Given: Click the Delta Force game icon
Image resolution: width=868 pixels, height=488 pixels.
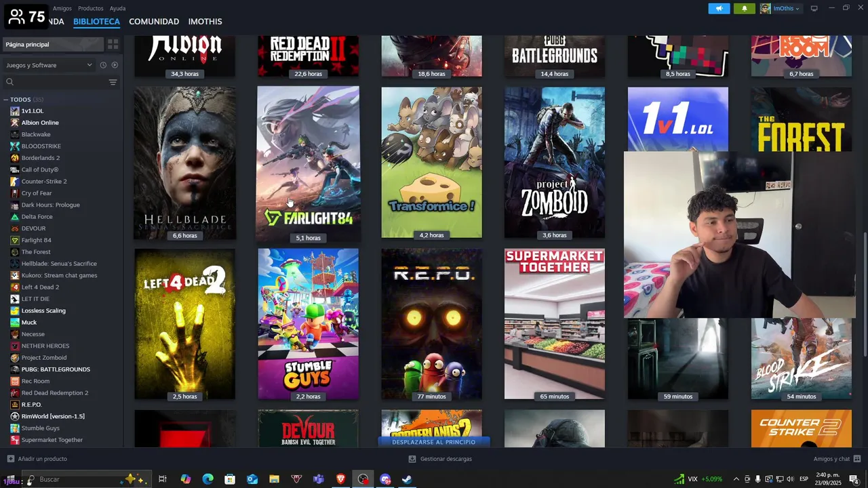Looking at the screenshot, I should (x=15, y=217).
